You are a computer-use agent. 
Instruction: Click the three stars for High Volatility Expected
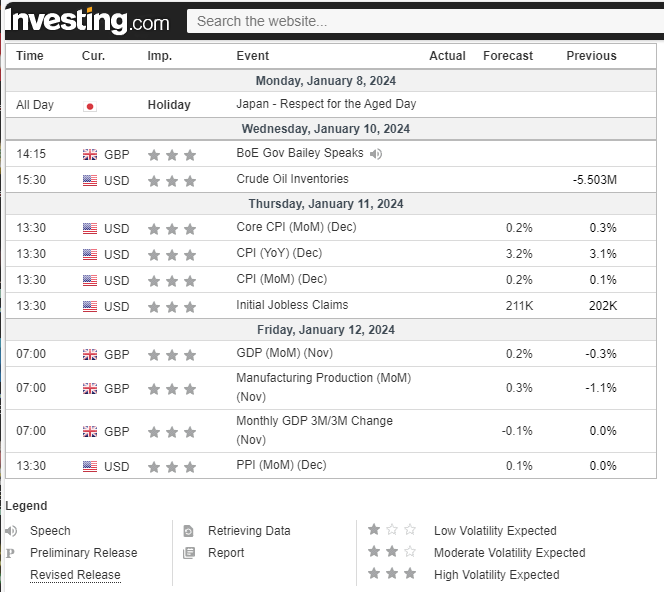click(391, 574)
